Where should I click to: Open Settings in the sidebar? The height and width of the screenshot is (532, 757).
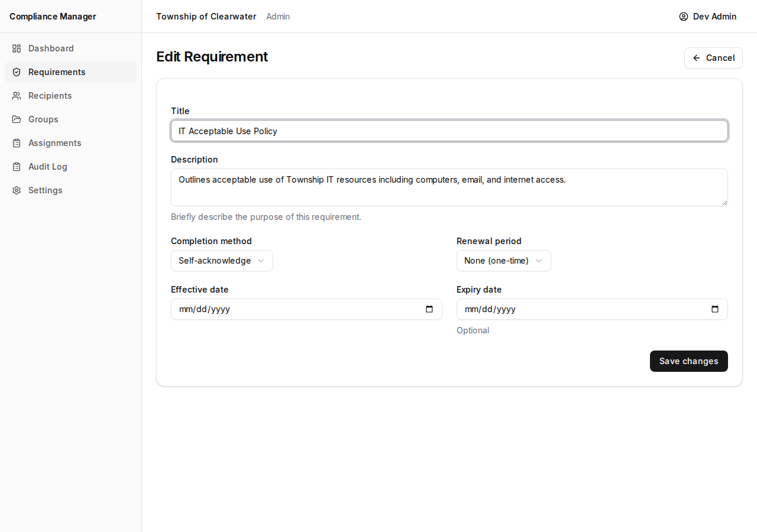coord(70,190)
